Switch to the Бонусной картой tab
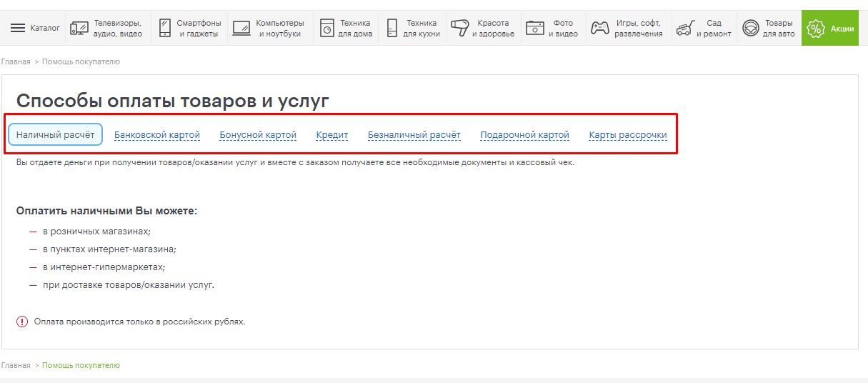The height and width of the screenshot is (383, 868). pos(258,135)
